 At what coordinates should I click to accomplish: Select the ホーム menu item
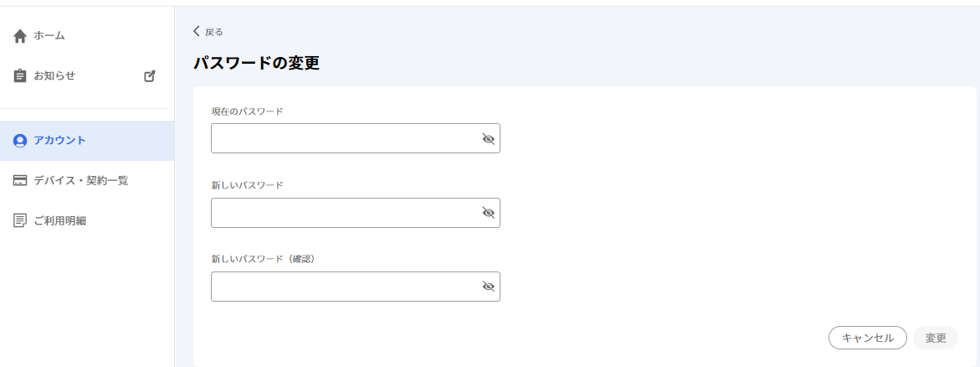click(87, 36)
